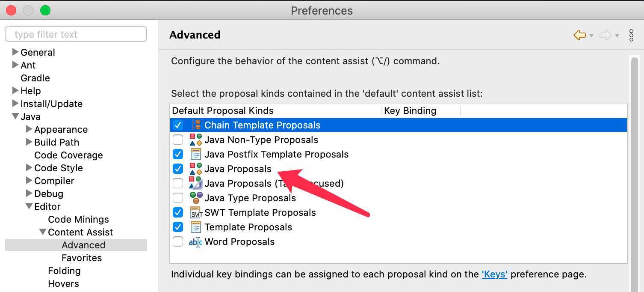This screenshot has height=292, width=644.
Task: Select the Gradle preferences item
Action: [35, 78]
